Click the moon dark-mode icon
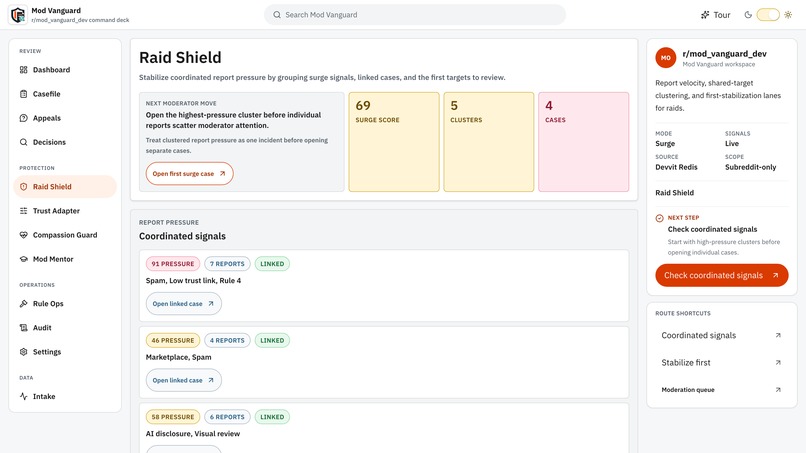 748,15
